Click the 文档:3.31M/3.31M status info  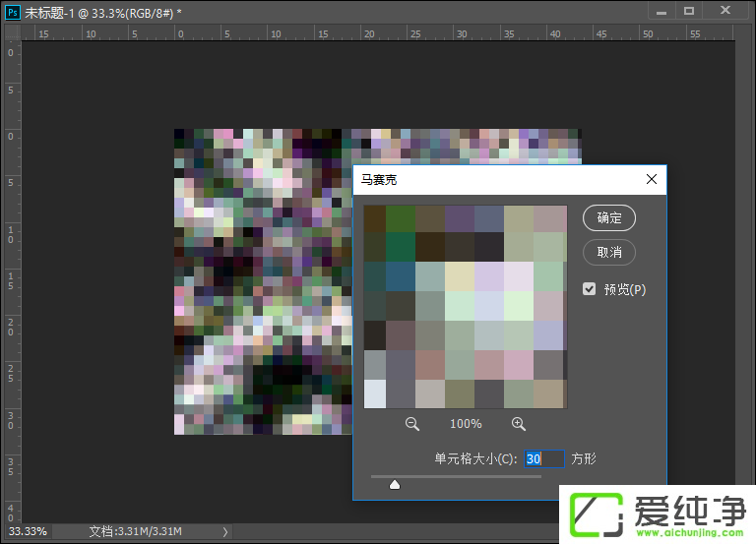click(x=135, y=532)
